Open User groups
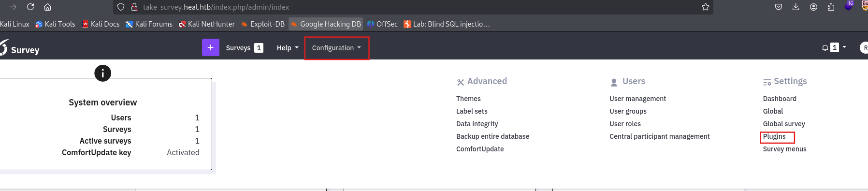 pyautogui.click(x=628, y=111)
